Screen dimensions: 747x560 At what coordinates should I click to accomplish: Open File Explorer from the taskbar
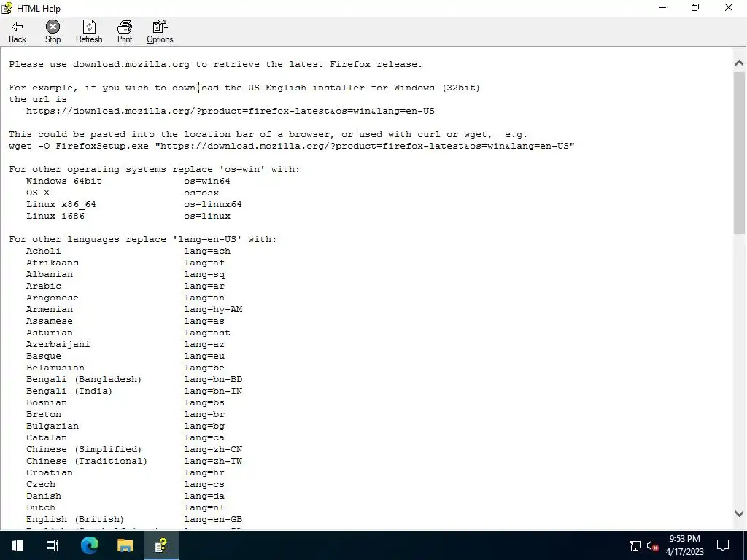pos(125,545)
